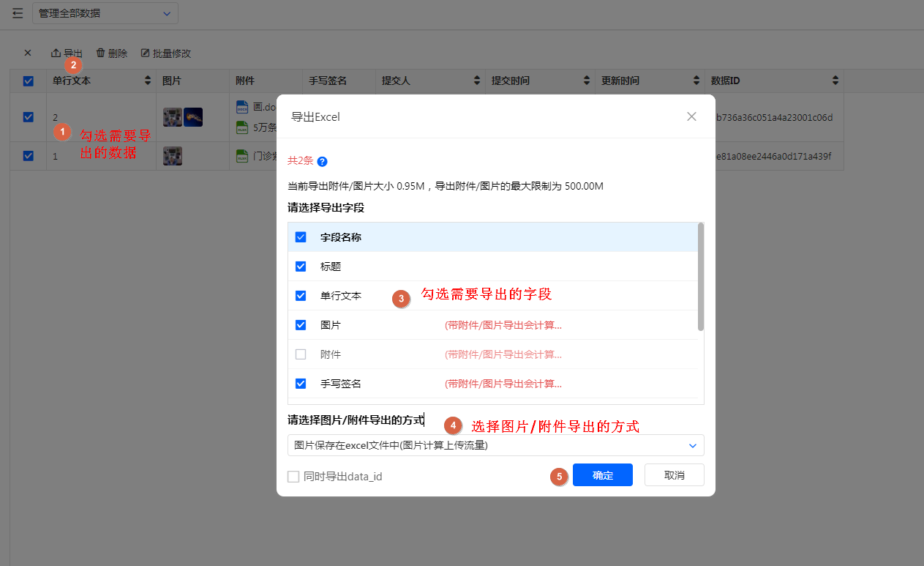This screenshot has width=924, height=566.
Task: Click the image thumbnail in row 1
Action: 173,117
